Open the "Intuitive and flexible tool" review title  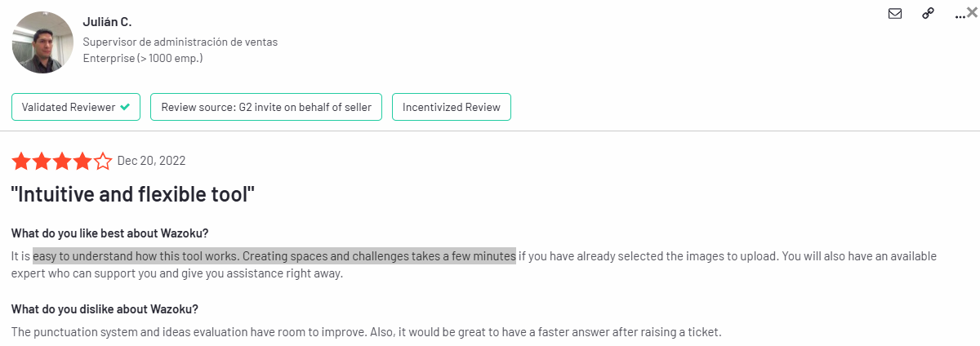(134, 195)
